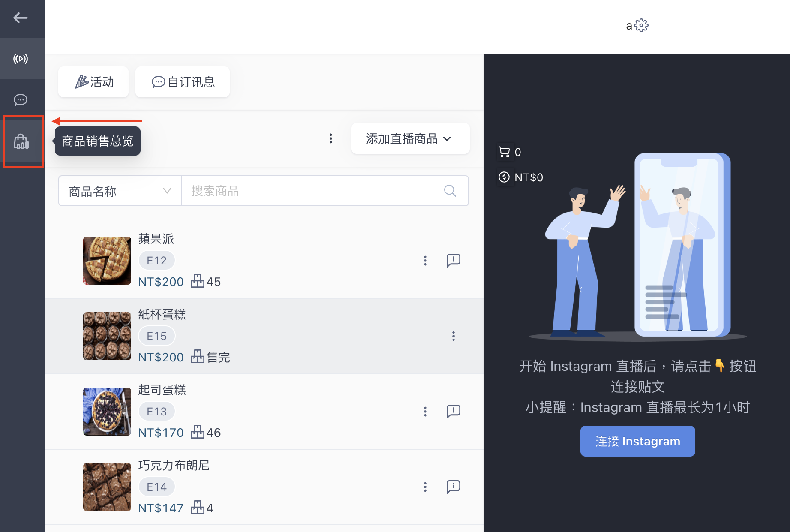Open more options beside 添加直播商品
The width and height of the screenshot is (790, 532).
[x=330, y=138]
